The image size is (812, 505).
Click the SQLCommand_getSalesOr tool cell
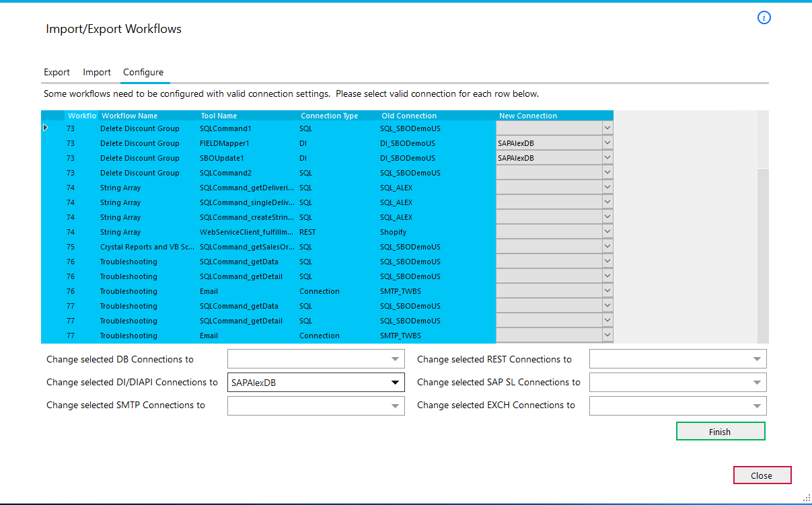point(248,246)
